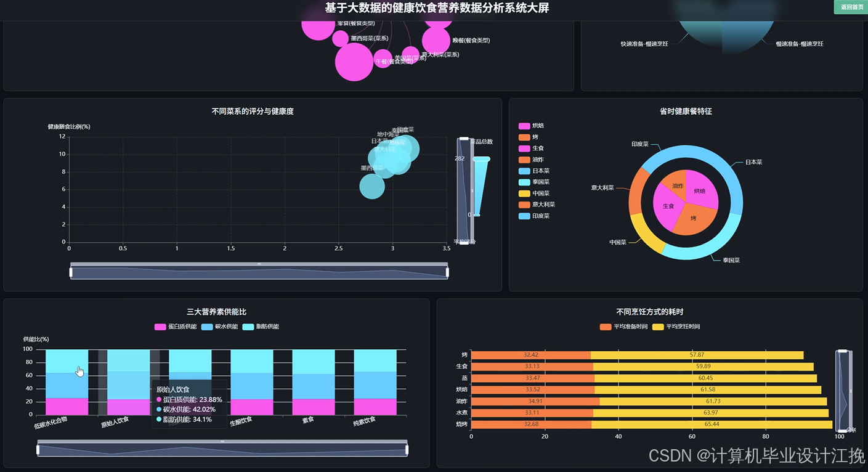Click the 慢速准备-慢速烹饪 pie label
Screen dimensions: 868x472
800,44
